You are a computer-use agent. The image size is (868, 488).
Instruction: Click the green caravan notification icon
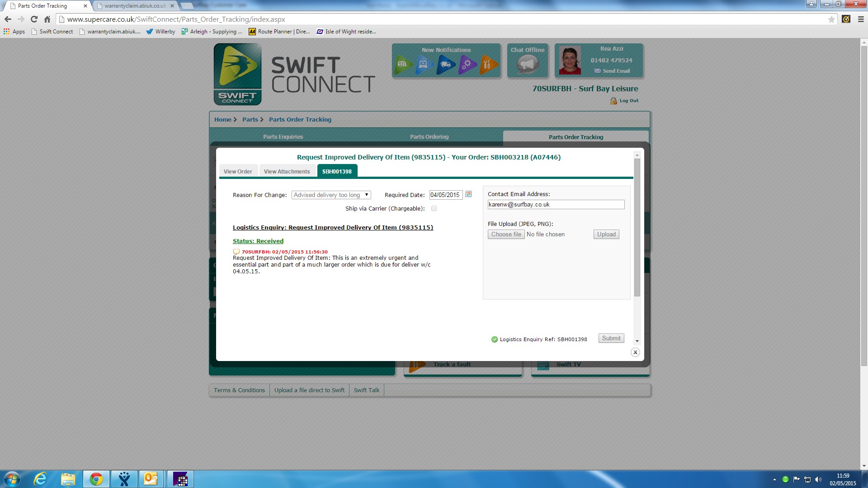click(x=403, y=65)
